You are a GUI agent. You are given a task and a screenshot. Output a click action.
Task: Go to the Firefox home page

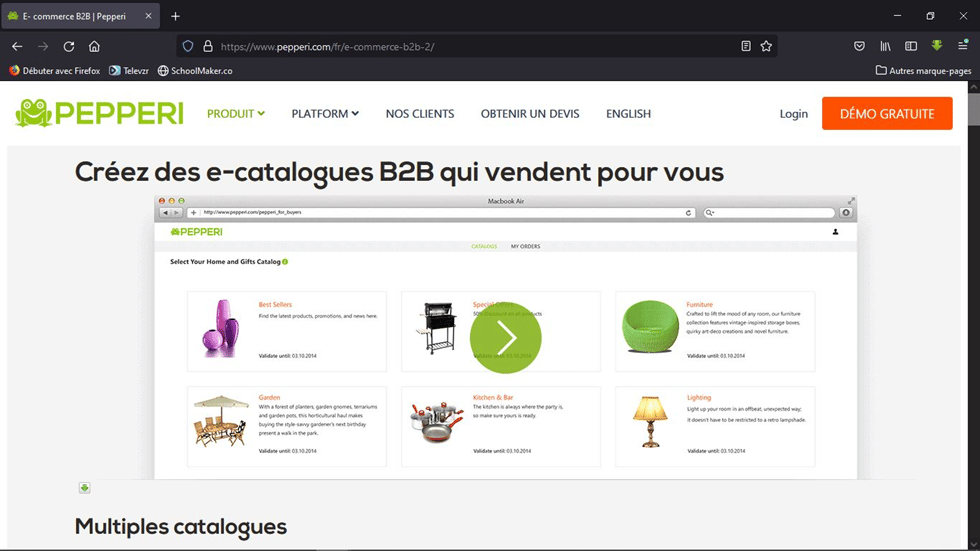(x=94, y=46)
